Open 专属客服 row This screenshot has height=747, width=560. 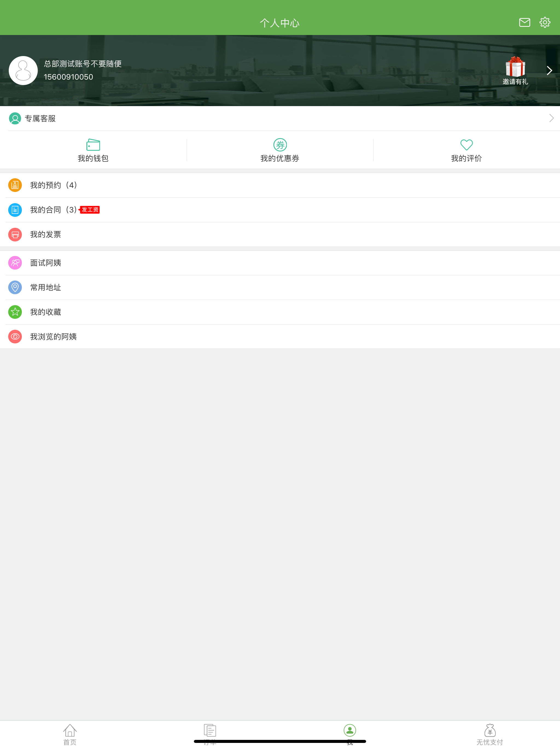point(280,119)
